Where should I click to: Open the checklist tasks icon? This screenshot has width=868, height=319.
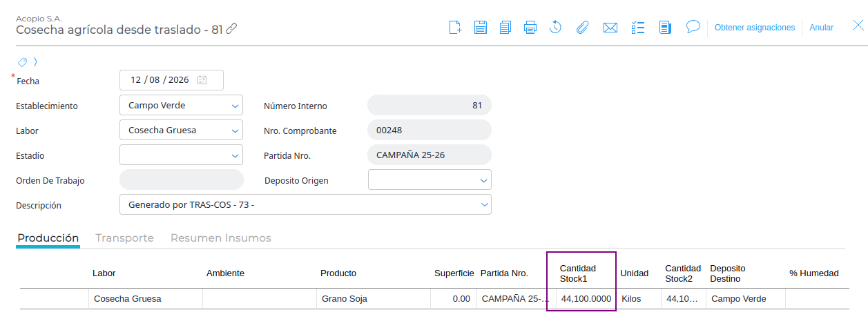[638, 28]
